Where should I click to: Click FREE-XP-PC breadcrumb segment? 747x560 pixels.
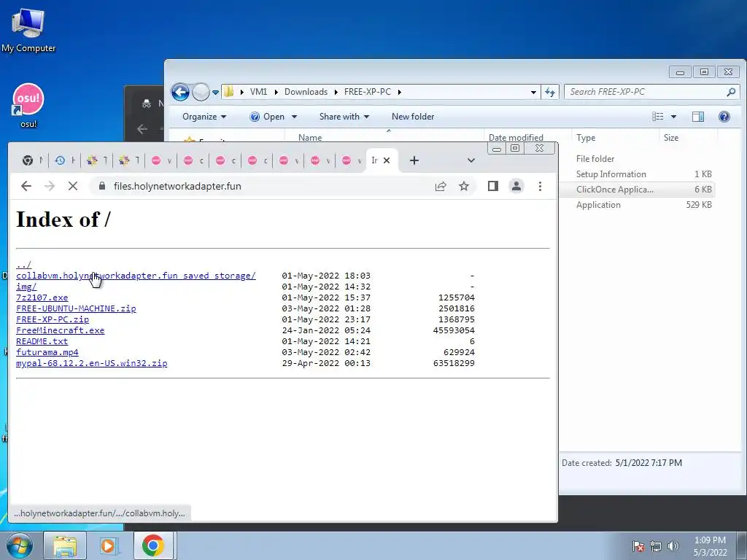click(x=368, y=92)
